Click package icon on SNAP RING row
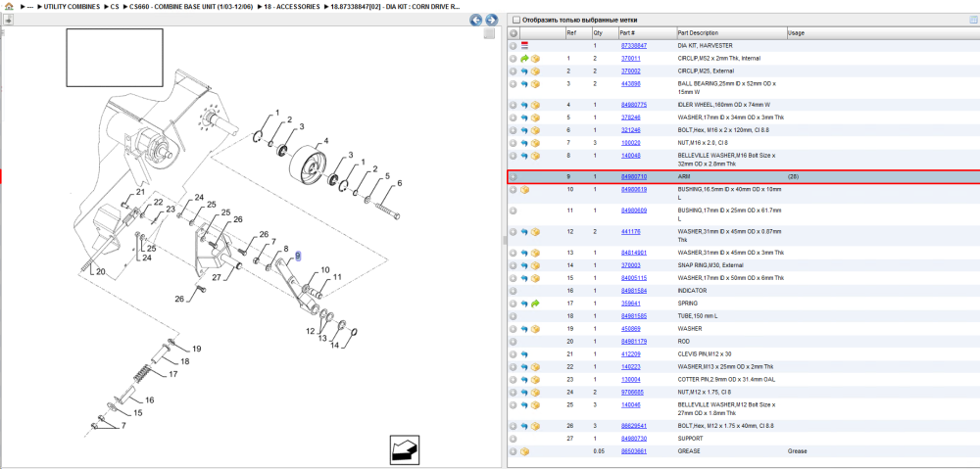 [536, 265]
